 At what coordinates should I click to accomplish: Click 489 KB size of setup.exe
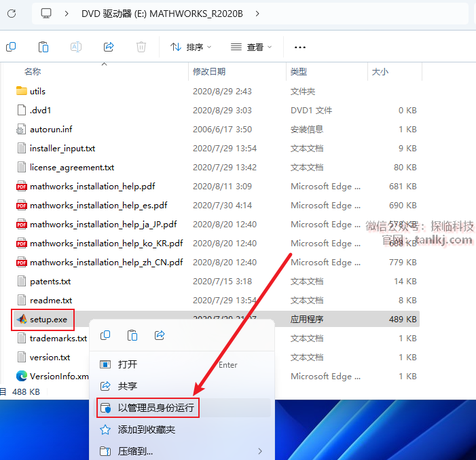coord(403,320)
